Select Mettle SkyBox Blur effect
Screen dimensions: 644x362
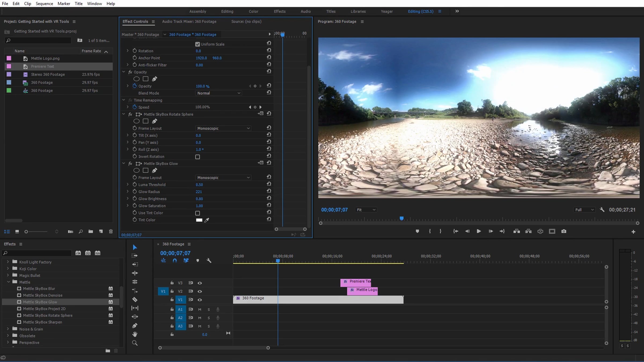click(x=39, y=289)
